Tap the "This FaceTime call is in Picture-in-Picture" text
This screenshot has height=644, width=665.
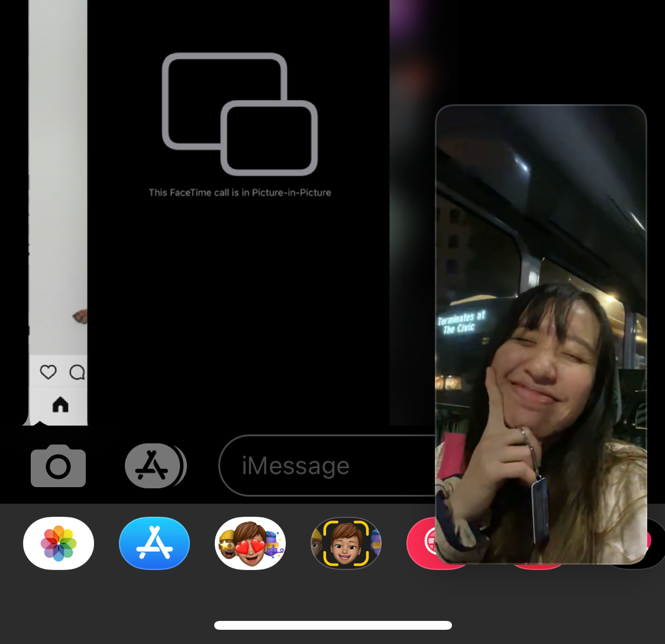pos(240,192)
